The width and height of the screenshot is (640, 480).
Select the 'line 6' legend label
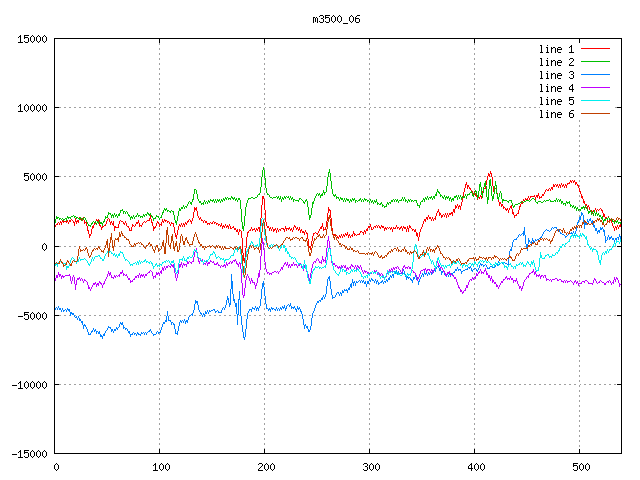pyautogui.click(x=556, y=114)
